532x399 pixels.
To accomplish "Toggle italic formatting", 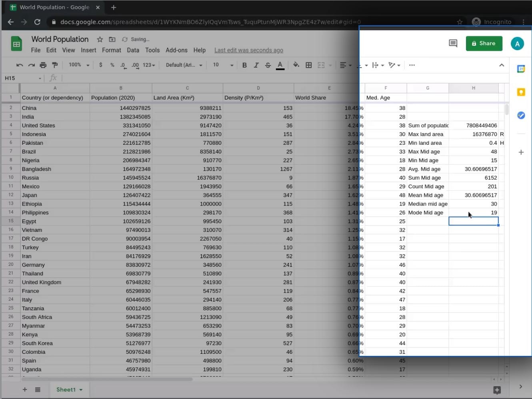I will 256,65.
